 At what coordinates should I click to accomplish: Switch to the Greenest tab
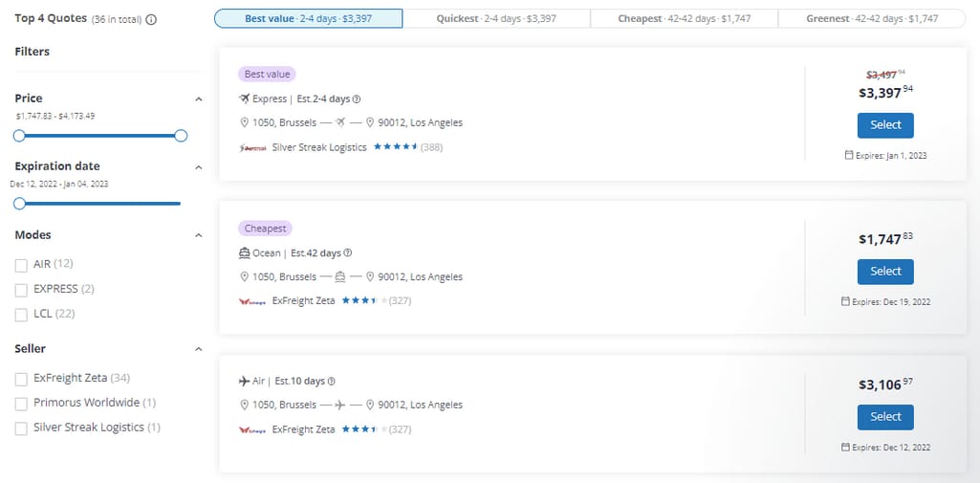click(872, 19)
